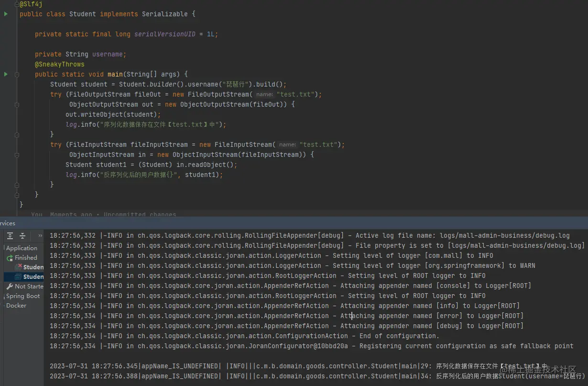This screenshot has width=588, height=386.
Task: Select the Not Started group
Action: coord(29,286)
